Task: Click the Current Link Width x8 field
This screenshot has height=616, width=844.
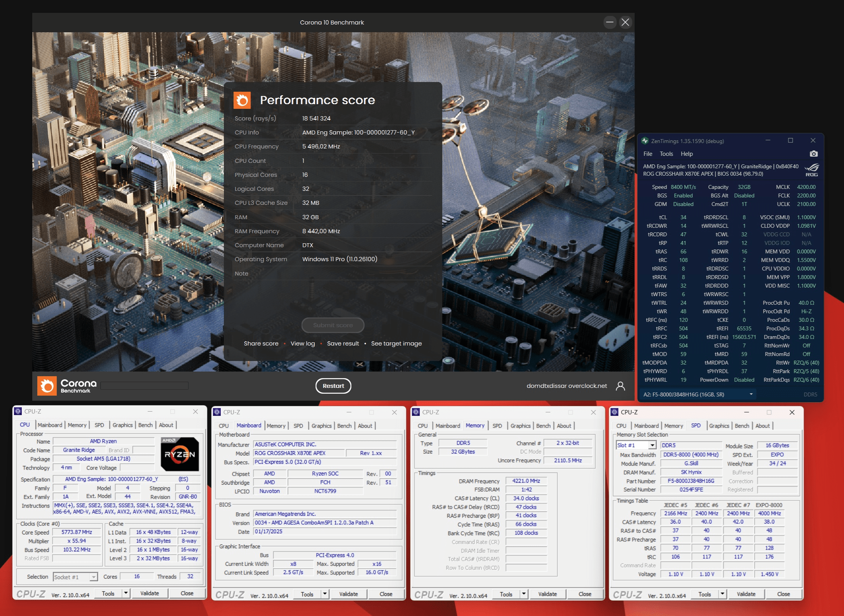Action: click(x=293, y=564)
